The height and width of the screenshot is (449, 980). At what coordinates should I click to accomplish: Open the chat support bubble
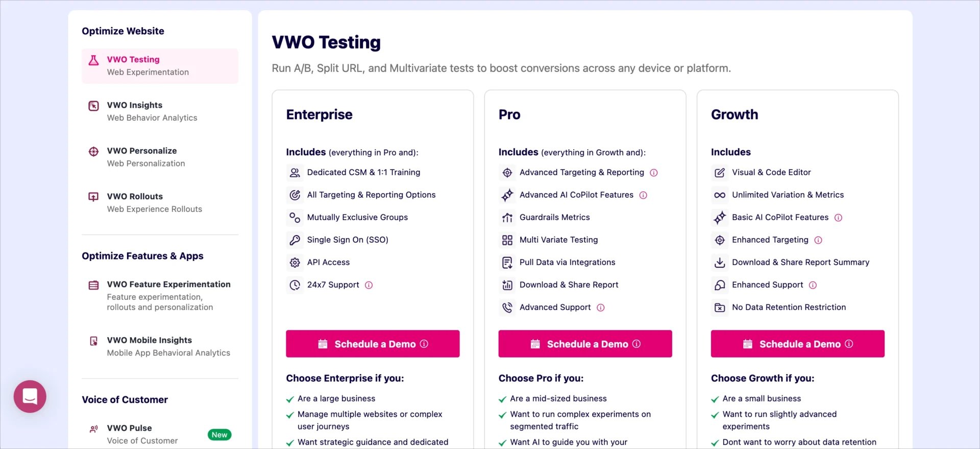click(x=30, y=396)
